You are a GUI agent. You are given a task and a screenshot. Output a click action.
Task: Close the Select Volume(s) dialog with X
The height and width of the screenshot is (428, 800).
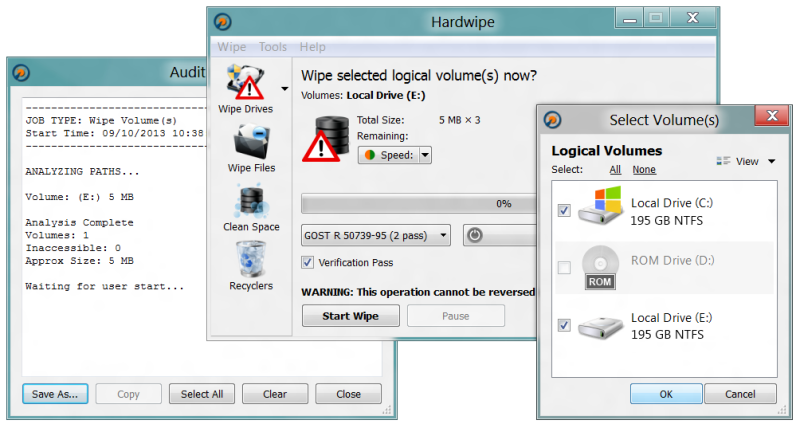[x=772, y=116]
